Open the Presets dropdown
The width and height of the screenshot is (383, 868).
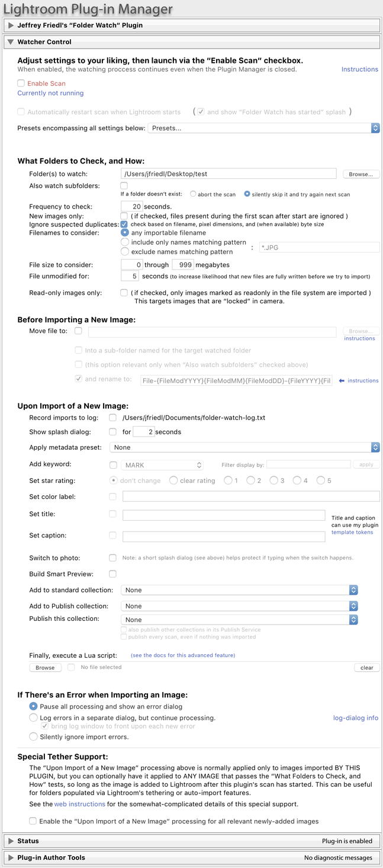[263, 128]
